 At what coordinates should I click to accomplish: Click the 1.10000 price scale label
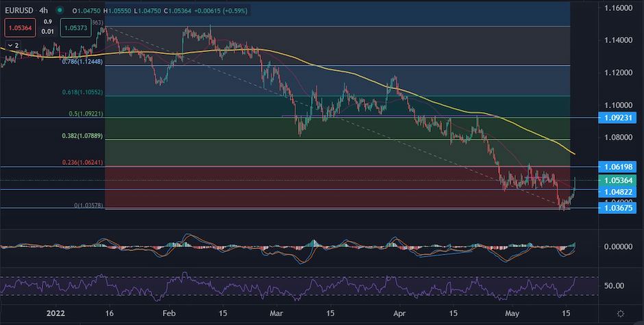(618, 105)
